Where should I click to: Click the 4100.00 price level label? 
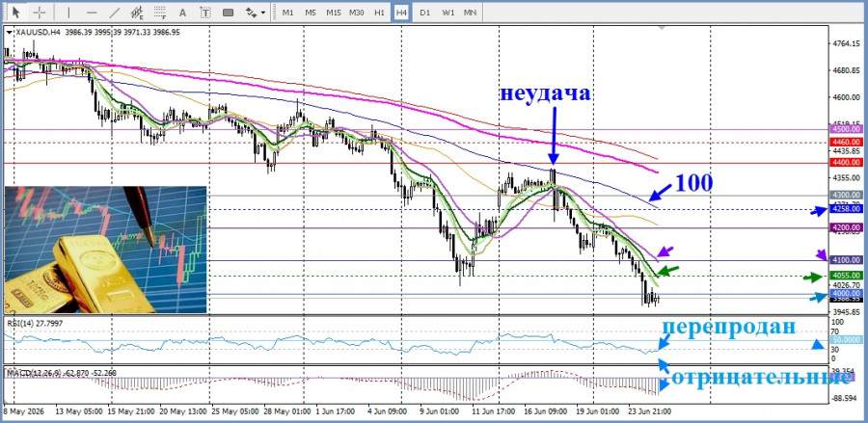pos(847,260)
